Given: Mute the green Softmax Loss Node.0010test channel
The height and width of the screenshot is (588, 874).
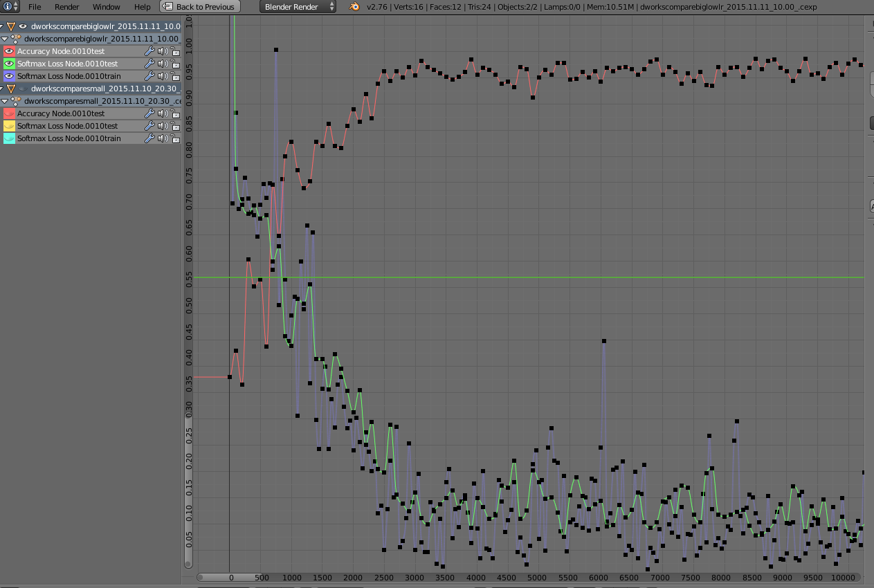Looking at the screenshot, I should coord(162,64).
